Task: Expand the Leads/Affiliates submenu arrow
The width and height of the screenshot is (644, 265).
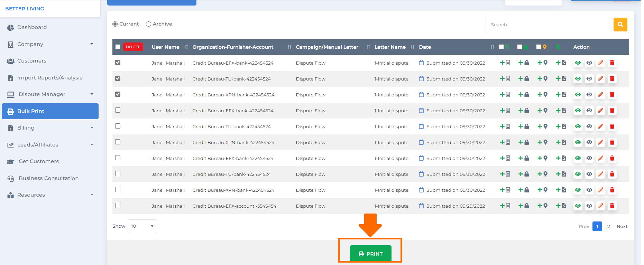Action: [x=92, y=144]
